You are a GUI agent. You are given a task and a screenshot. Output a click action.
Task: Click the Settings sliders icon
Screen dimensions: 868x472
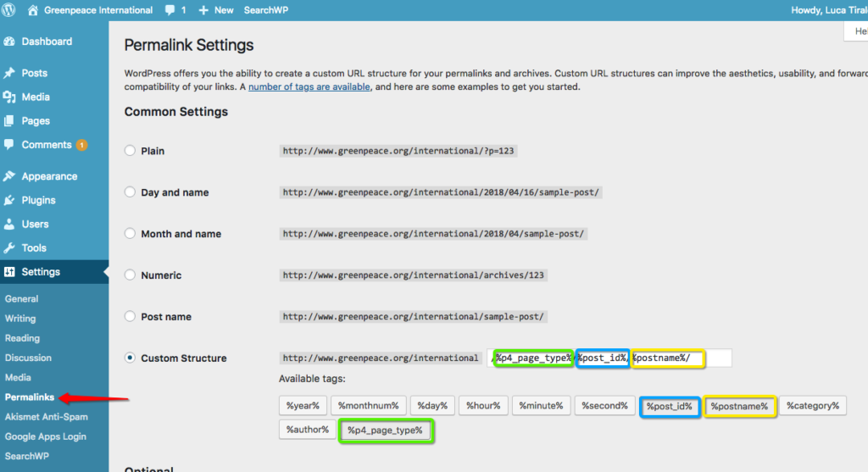click(9, 272)
